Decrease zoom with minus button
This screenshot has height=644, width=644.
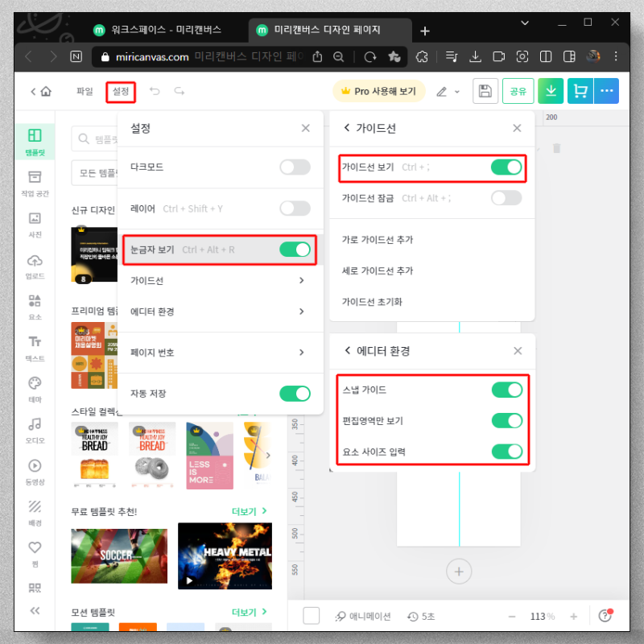512,616
